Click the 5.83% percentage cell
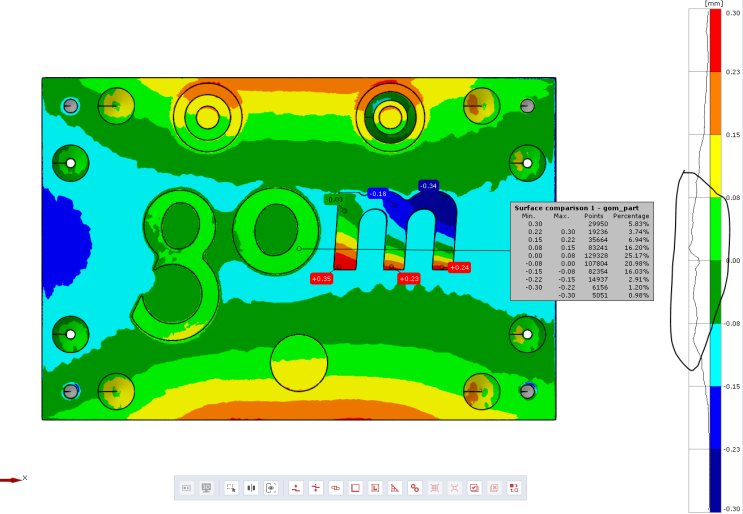Image resolution: width=743 pixels, height=514 pixels. point(639,224)
